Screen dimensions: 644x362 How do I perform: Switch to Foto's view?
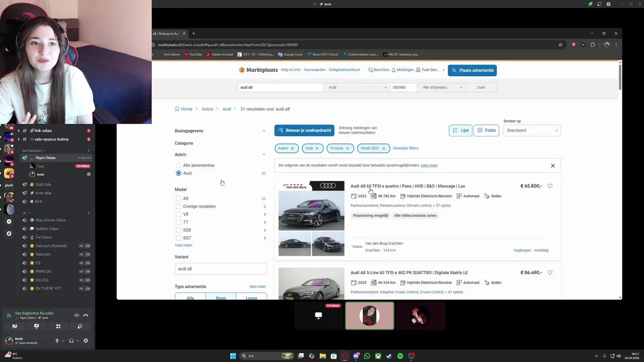pyautogui.click(x=486, y=130)
